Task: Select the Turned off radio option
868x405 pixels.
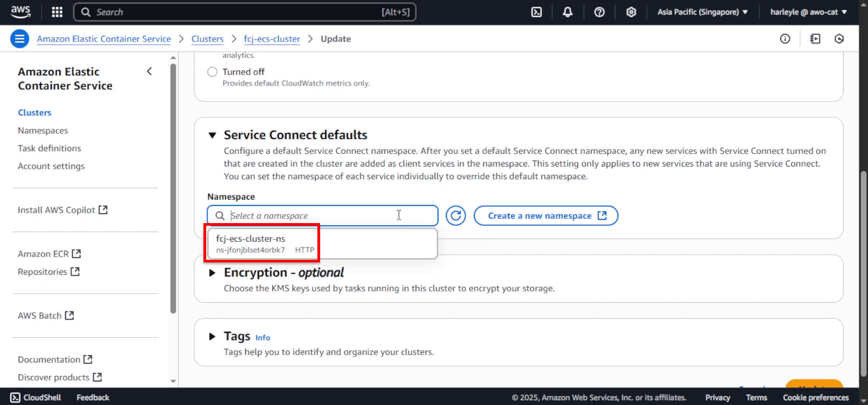Action: pos(212,72)
